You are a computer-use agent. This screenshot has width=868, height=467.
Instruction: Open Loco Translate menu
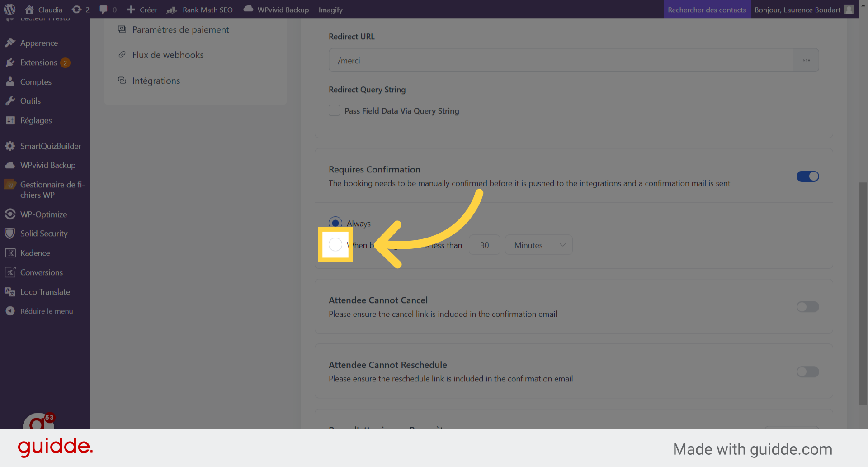coord(45,292)
